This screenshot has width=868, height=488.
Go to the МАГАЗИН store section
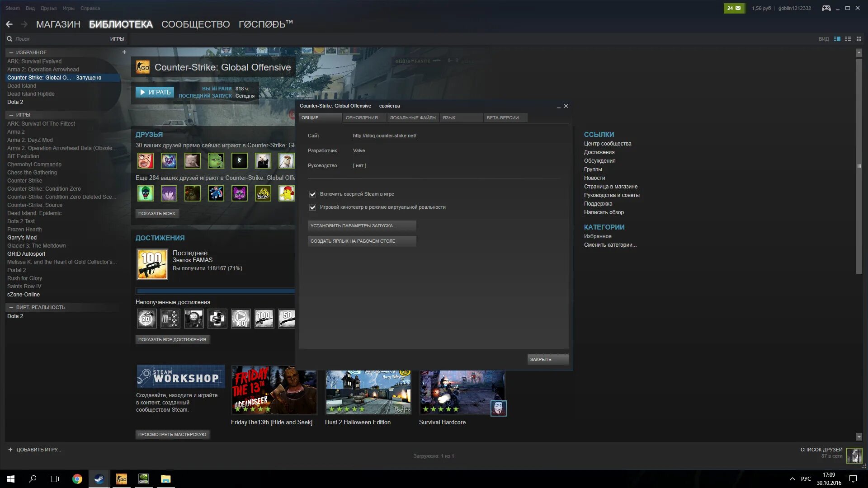(x=58, y=24)
